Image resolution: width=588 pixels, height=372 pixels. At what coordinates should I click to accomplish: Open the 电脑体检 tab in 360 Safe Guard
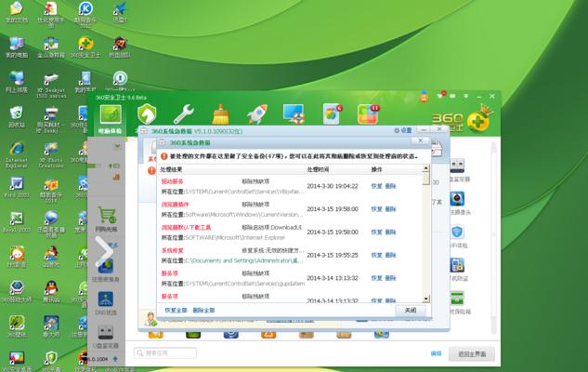pos(110,119)
